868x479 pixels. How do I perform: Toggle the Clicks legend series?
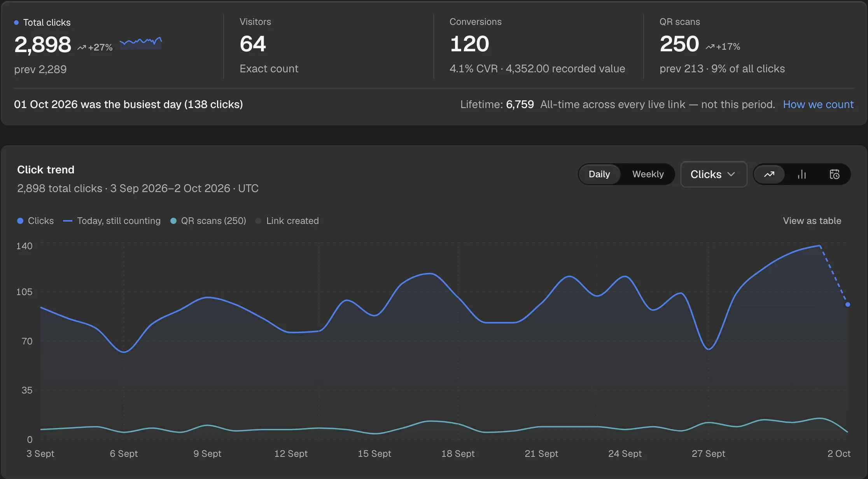pos(35,221)
